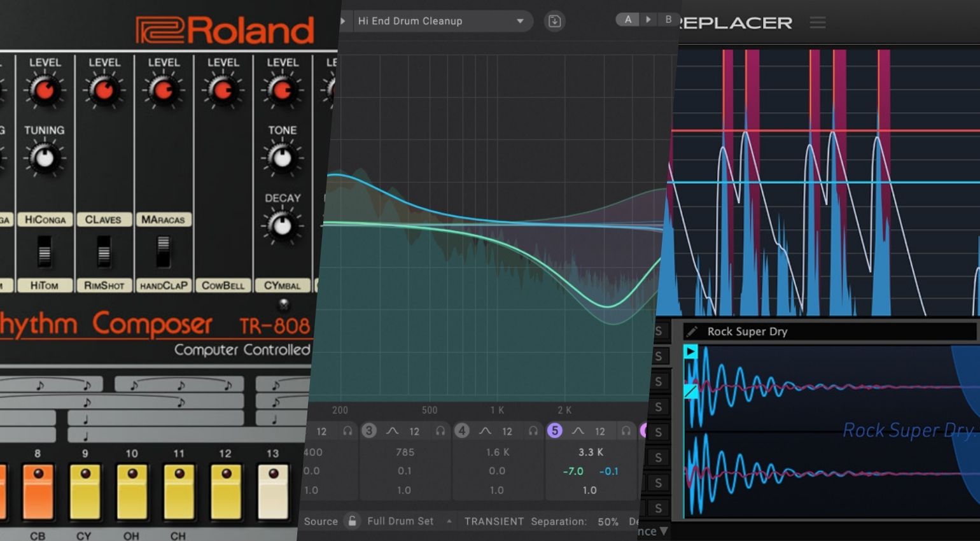
Task: Flip the Maracas/HandClap selector switch
Action: tap(164, 251)
